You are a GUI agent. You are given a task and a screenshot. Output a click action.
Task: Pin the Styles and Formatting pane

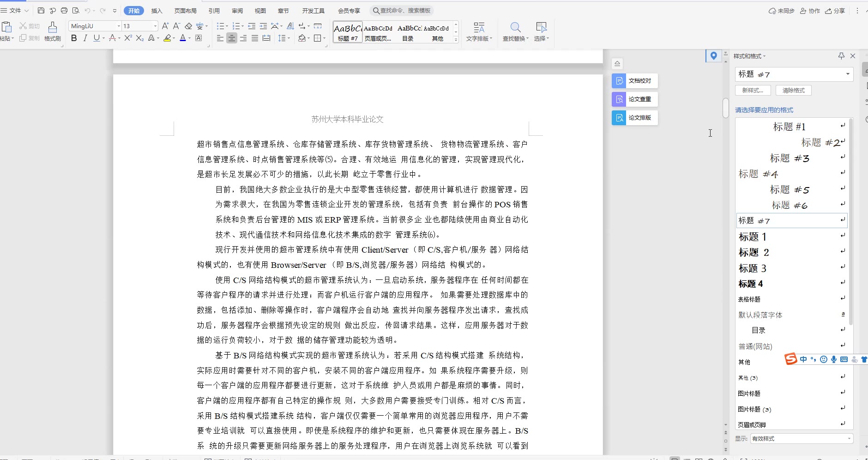(841, 56)
